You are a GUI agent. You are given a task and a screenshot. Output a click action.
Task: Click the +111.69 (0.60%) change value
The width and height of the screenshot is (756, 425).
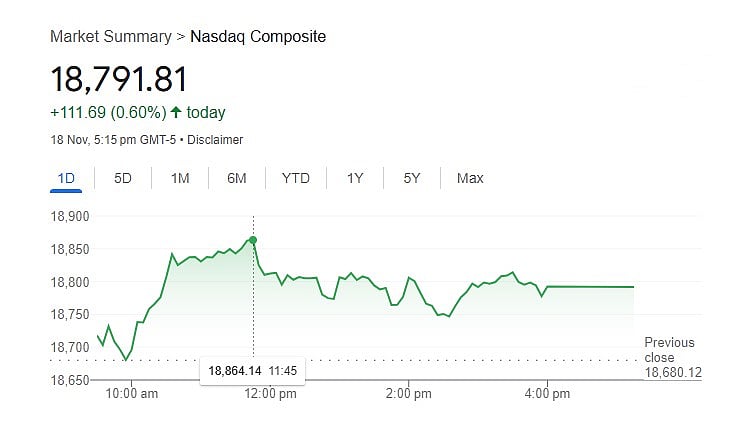coord(108,112)
